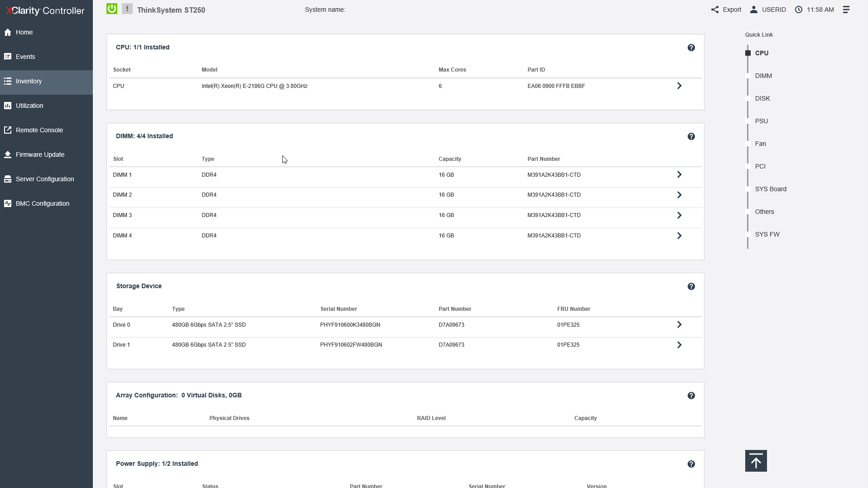
Task: Expand Drive 1 row details
Action: 679,345
